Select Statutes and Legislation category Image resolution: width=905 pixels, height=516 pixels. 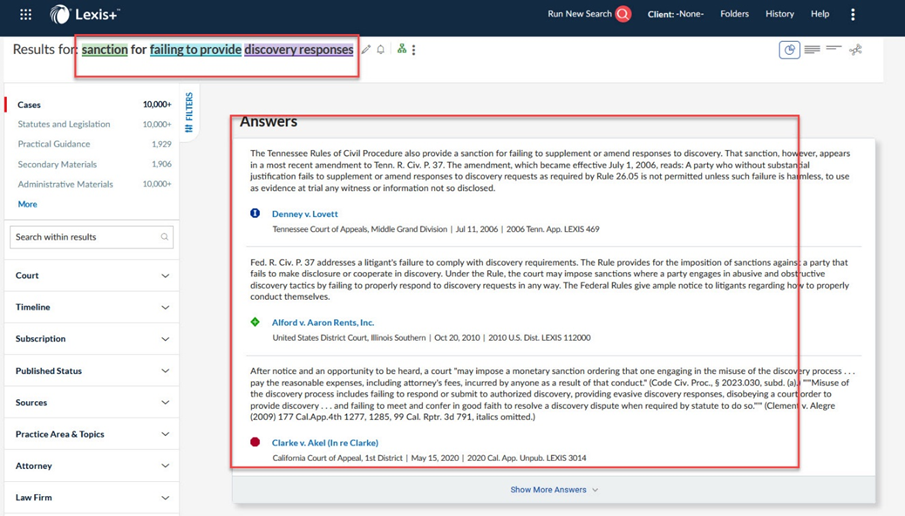coord(63,124)
